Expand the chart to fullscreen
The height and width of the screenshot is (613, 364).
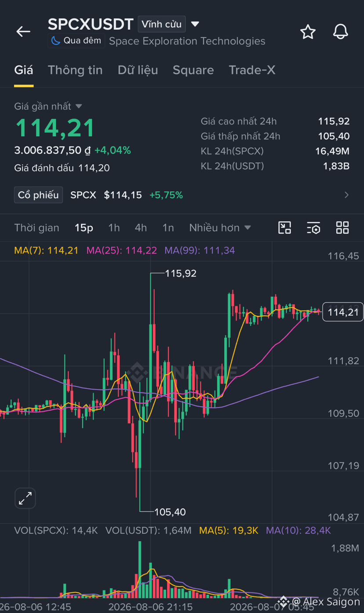click(x=25, y=498)
